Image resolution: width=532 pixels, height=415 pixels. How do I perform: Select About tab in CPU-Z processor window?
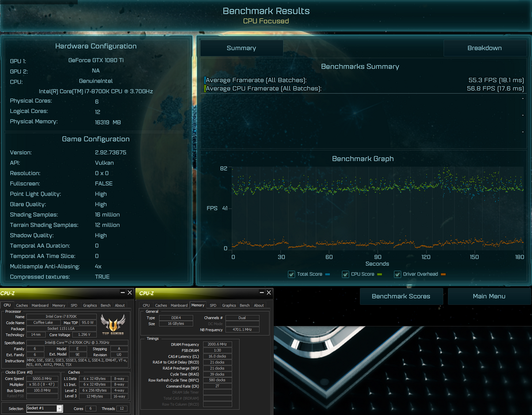click(120, 305)
